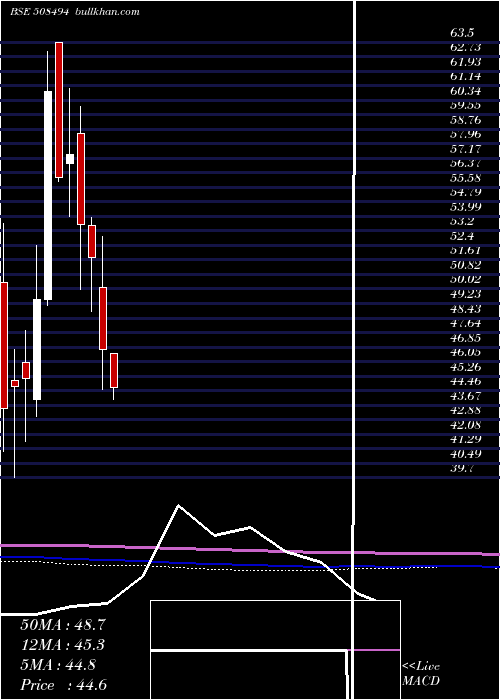Select the 61.93 price axis label
The width and height of the screenshot is (500, 700).
point(466,62)
